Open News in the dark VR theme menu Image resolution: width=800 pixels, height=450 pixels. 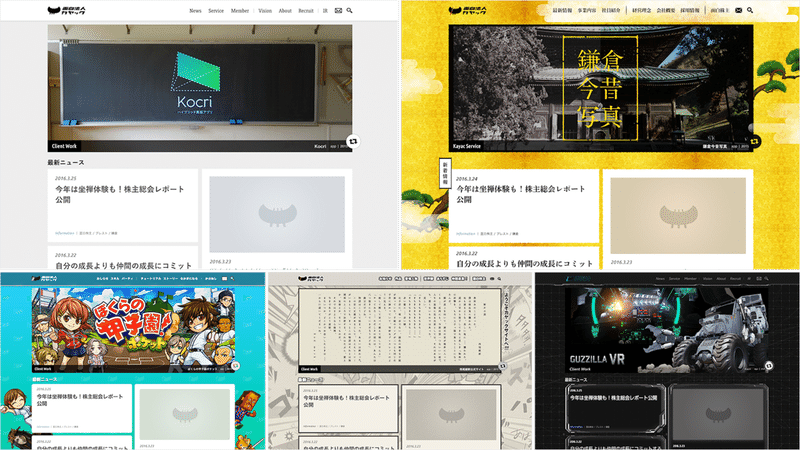[660, 279]
